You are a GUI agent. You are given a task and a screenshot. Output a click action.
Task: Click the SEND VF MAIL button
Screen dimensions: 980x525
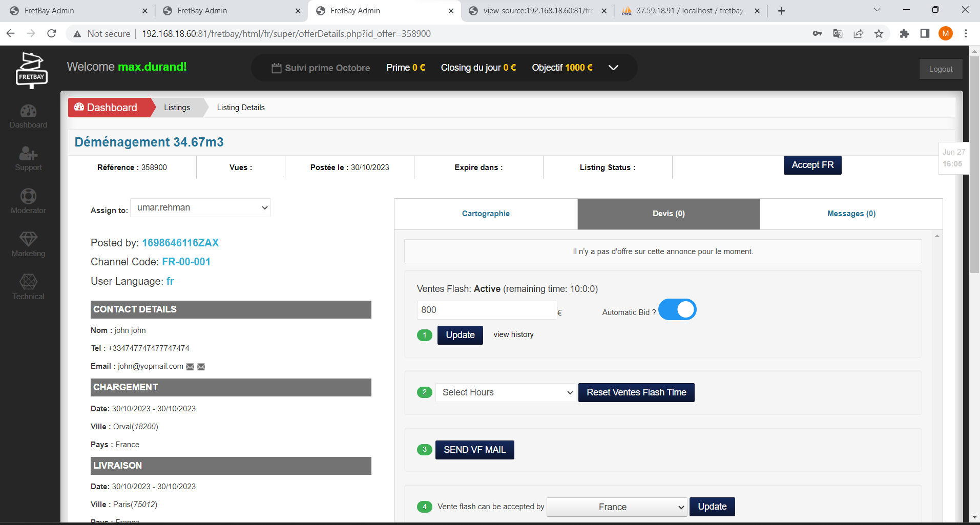tap(474, 450)
